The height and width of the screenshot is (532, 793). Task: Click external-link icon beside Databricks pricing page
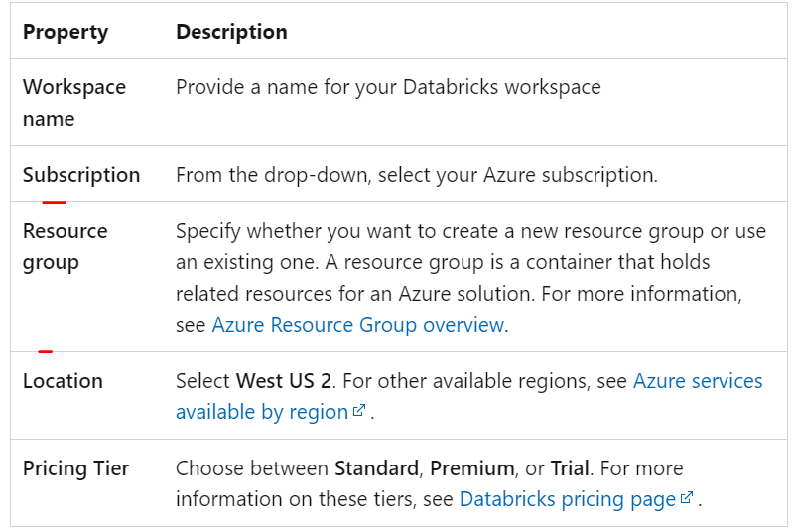[x=686, y=499]
